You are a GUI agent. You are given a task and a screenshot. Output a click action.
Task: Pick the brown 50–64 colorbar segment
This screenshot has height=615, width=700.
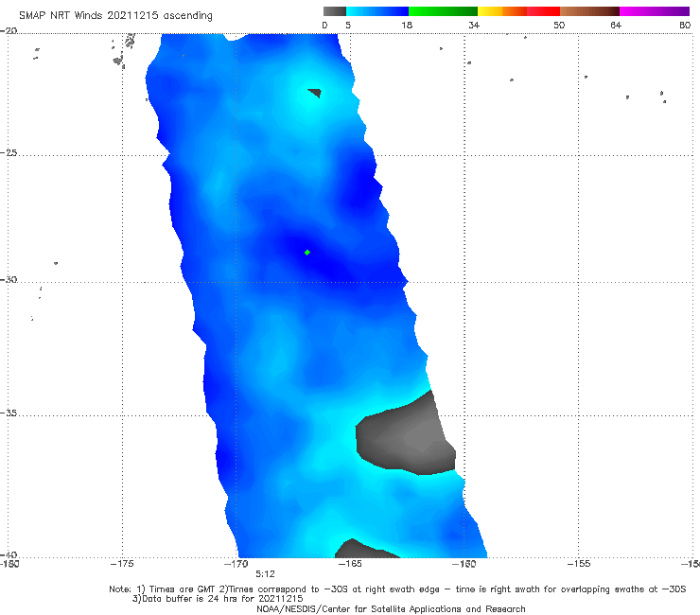[589, 11]
